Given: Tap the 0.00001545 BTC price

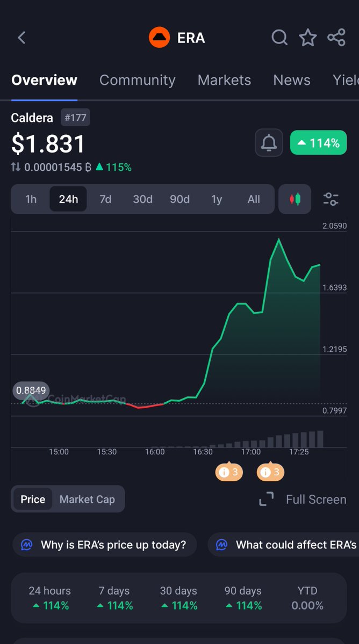Looking at the screenshot, I should pos(58,167).
